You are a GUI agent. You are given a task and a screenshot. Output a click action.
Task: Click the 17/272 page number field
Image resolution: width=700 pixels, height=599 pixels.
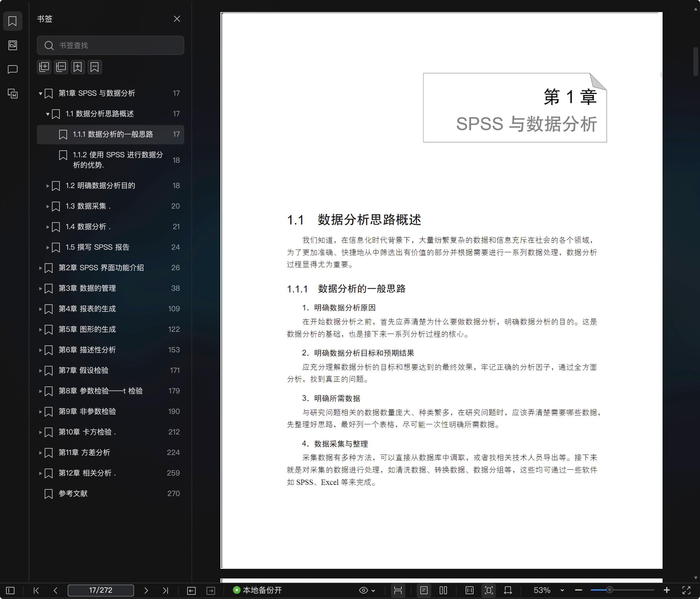click(x=101, y=590)
